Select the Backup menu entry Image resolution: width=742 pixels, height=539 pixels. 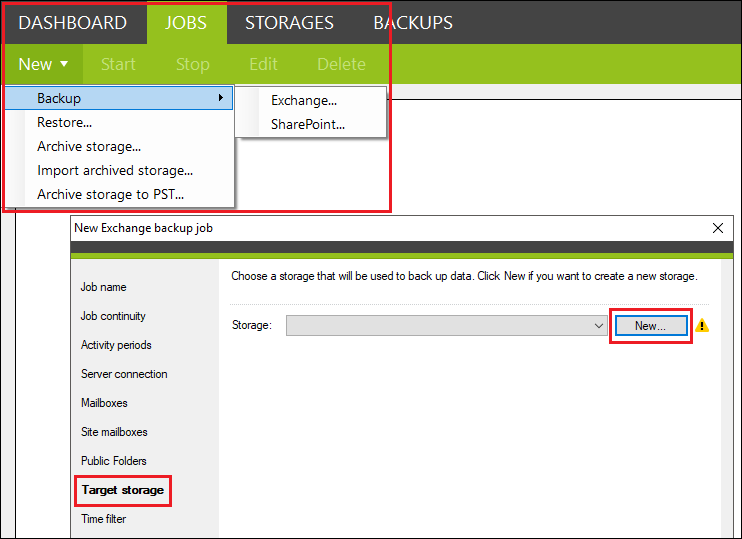(x=119, y=98)
